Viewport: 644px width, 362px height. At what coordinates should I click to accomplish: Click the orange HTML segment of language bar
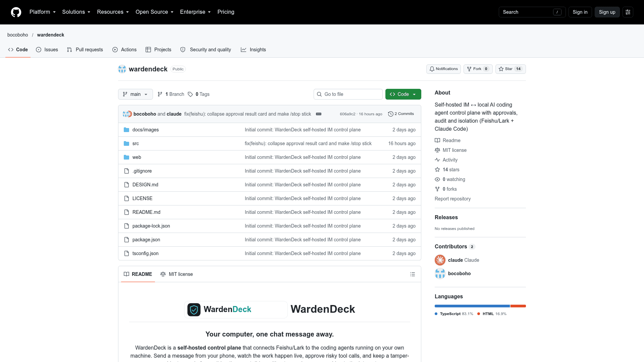518,306
